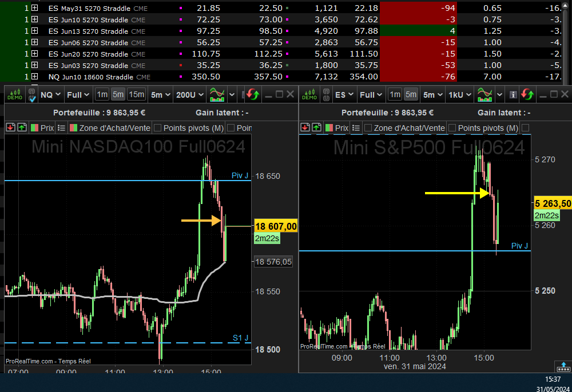Open indicator dropdown arrow in ES chart
This screenshot has height=392, width=572.
pos(500,95)
